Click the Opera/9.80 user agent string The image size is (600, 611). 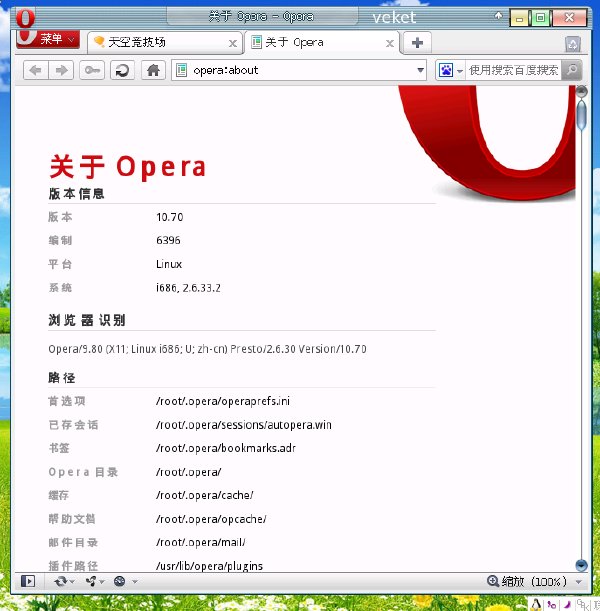[207, 349]
